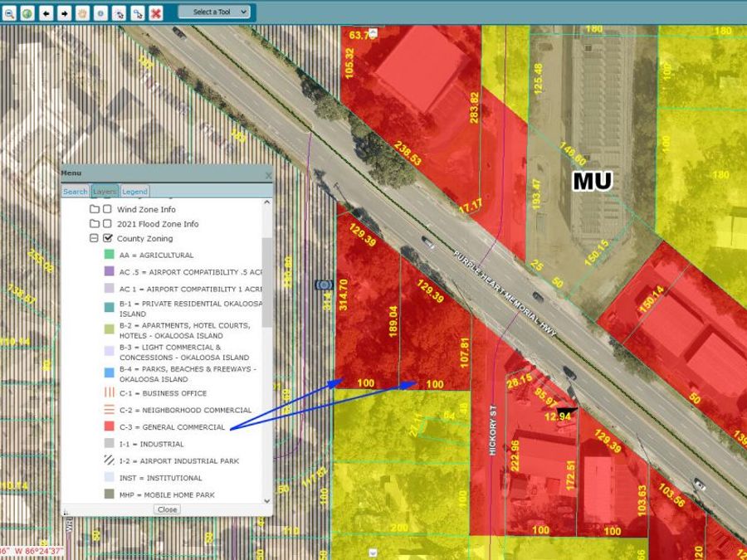The width and height of the screenshot is (747, 560).
Task: Click the layer list vertical scrollbar thumb
Action: tap(266, 282)
